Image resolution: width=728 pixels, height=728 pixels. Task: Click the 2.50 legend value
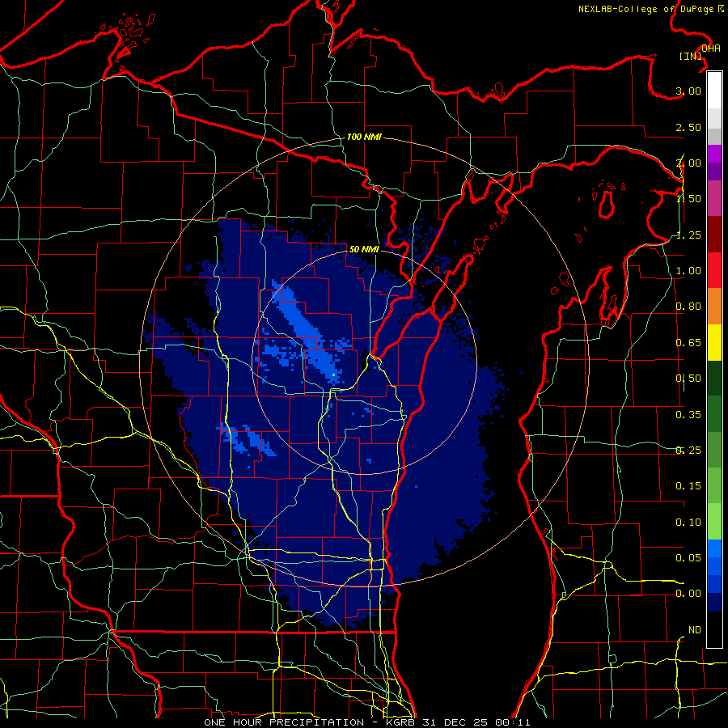[688, 127]
